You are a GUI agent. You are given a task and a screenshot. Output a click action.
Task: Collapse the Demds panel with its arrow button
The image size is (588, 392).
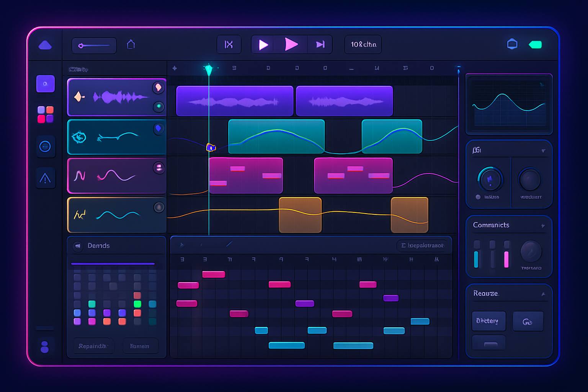tap(78, 246)
